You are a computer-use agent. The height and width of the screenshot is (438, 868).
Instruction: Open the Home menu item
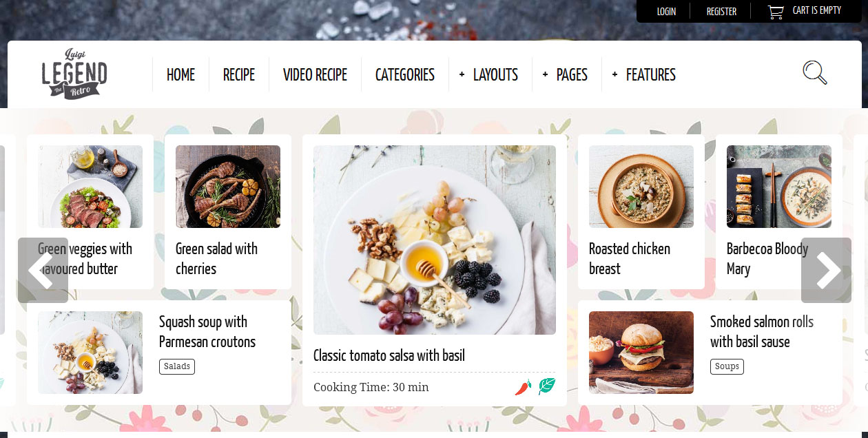click(x=180, y=74)
